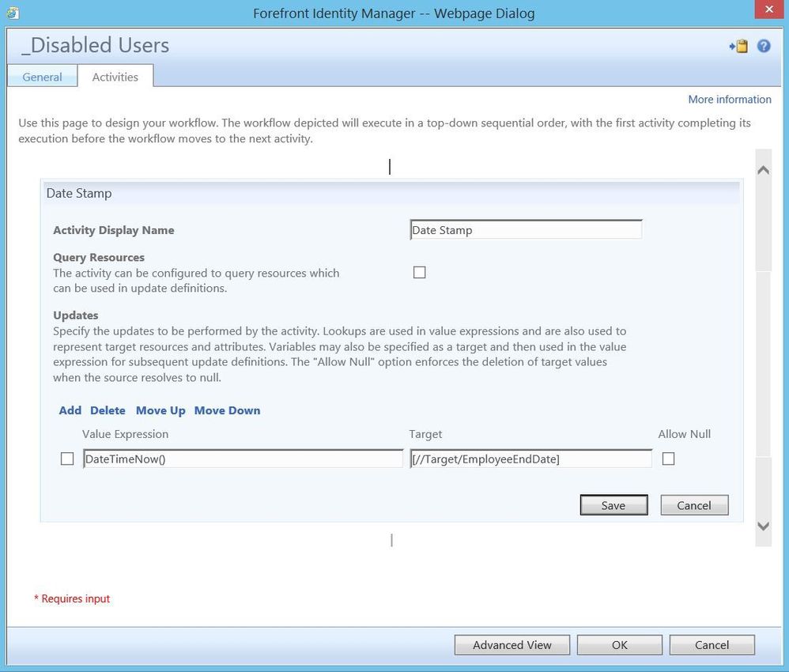Click the Internet Explorer icon in title bar

pos(13,13)
